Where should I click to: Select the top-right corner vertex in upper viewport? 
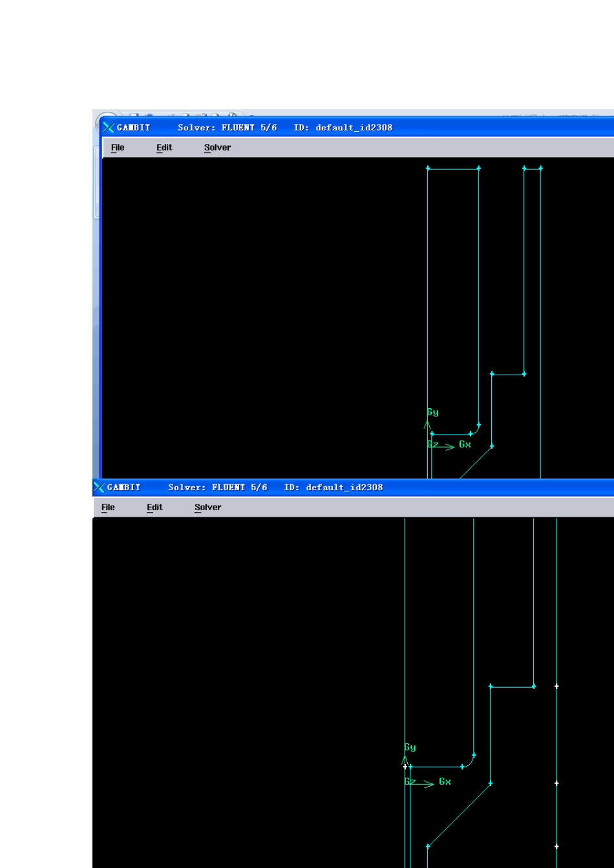click(x=540, y=169)
